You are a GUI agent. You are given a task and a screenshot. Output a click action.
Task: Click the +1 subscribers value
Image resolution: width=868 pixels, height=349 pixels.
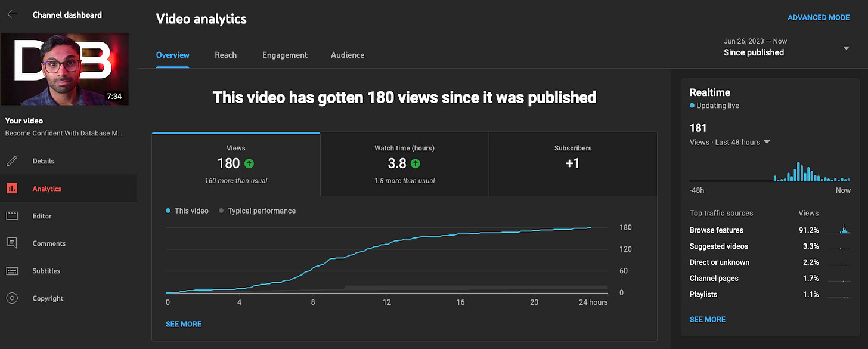click(572, 163)
